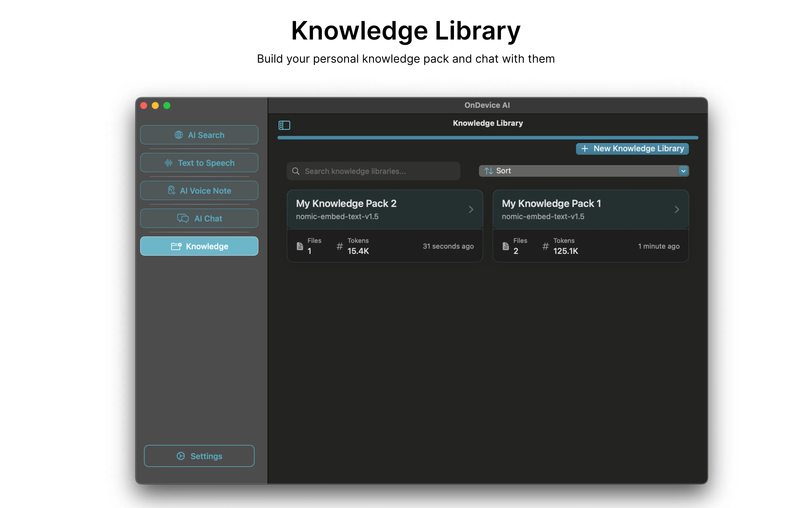Image resolution: width=812 pixels, height=508 pixels.
Task: Click the gear icon in Settings button
Action: pyautogui.click(x=180, y=456)
